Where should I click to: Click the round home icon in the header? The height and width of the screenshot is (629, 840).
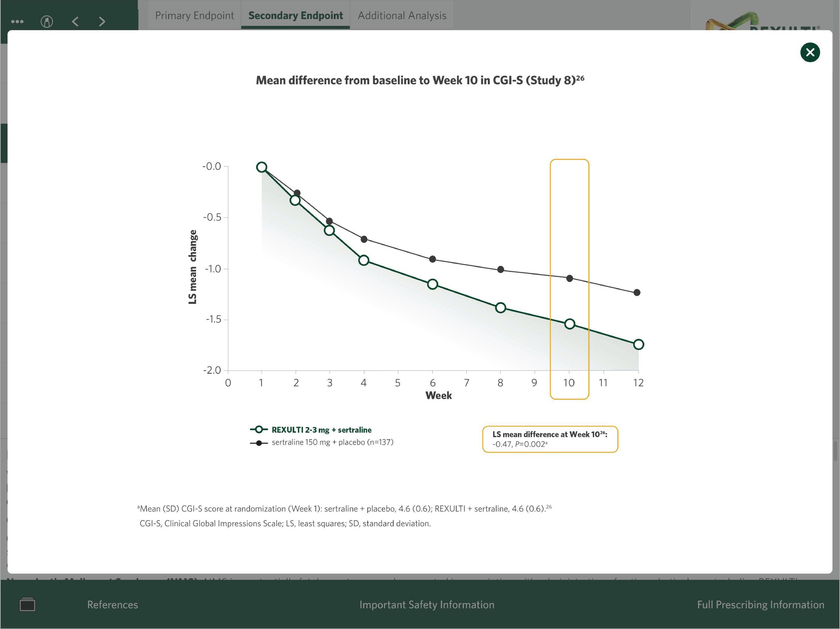[47, 22]
